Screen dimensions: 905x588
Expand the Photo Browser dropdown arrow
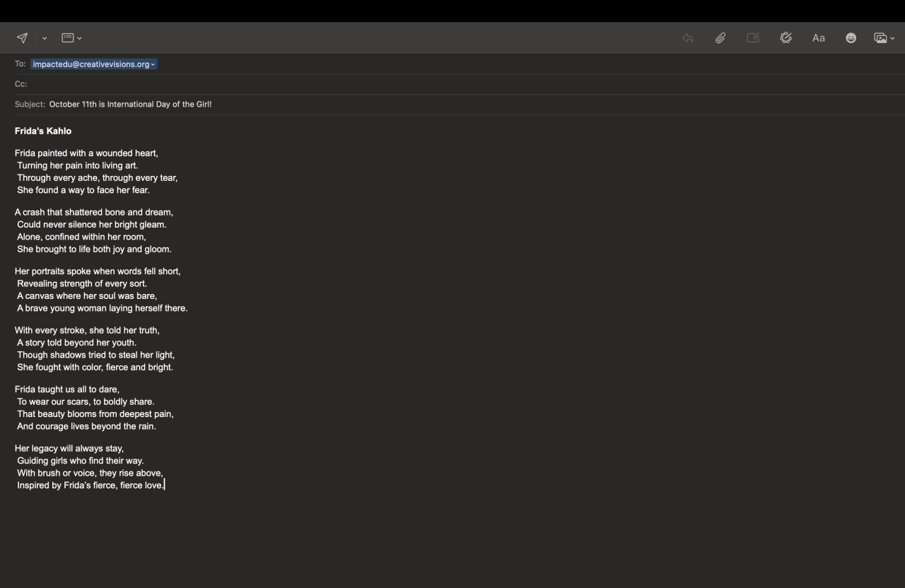pos(892,38)
